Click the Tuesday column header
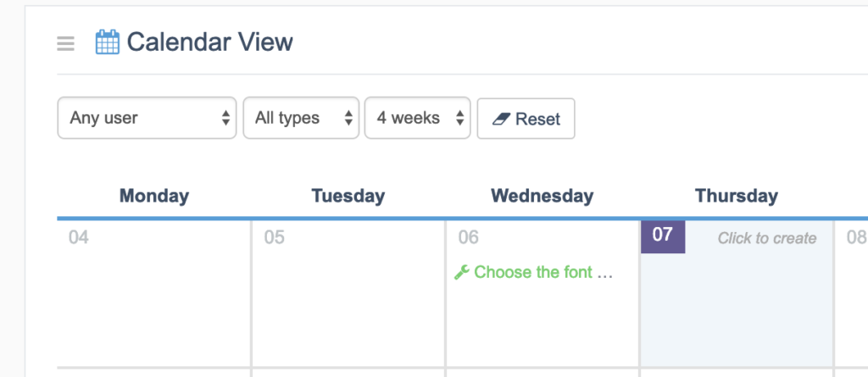 [x=348, y=196]
